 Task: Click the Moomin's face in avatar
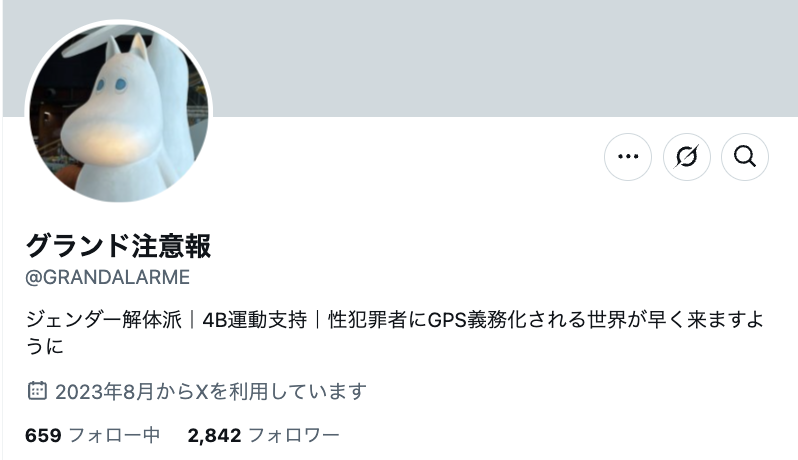coord(110,117)
